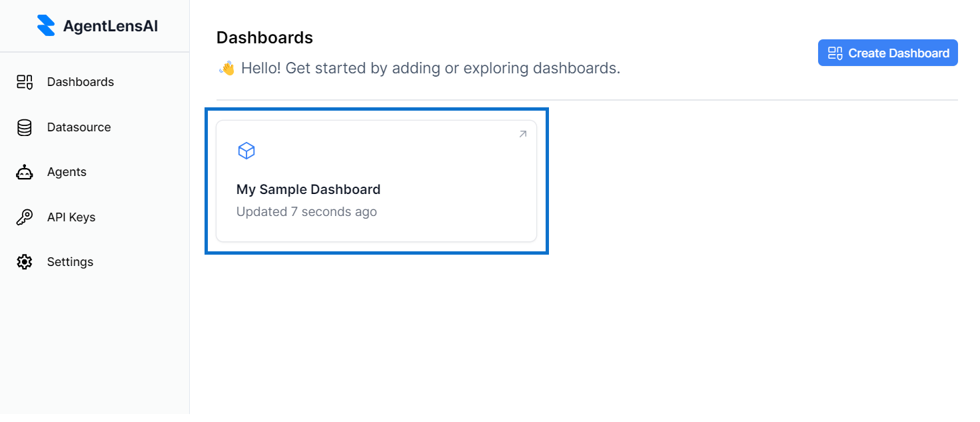
Task: Select the Dashboards menu label
Action: [81, 82]
